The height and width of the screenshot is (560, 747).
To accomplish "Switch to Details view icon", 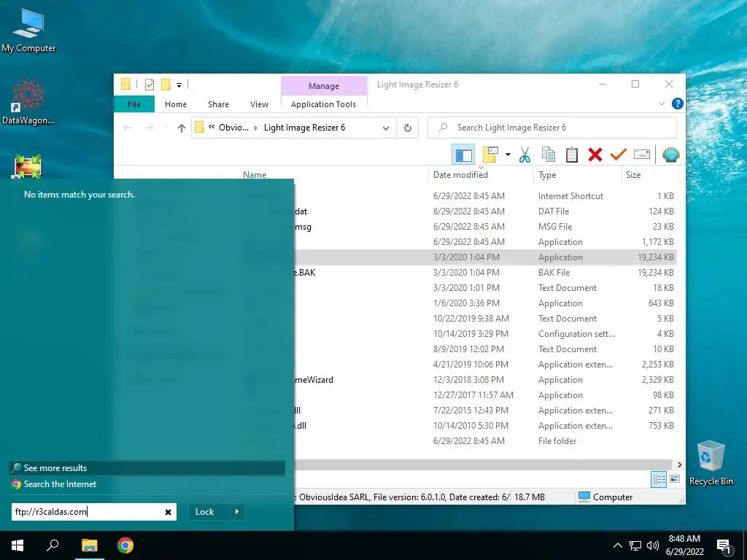I will [659, 479].
